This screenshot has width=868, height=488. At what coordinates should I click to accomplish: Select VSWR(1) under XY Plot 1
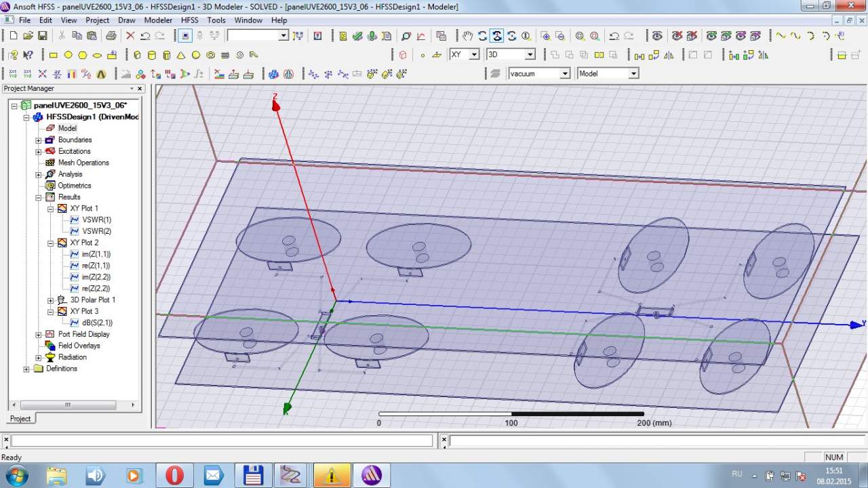[96, 220]
